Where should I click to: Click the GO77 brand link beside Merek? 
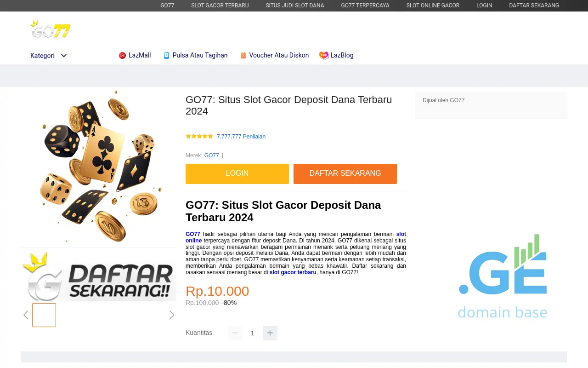212,155
